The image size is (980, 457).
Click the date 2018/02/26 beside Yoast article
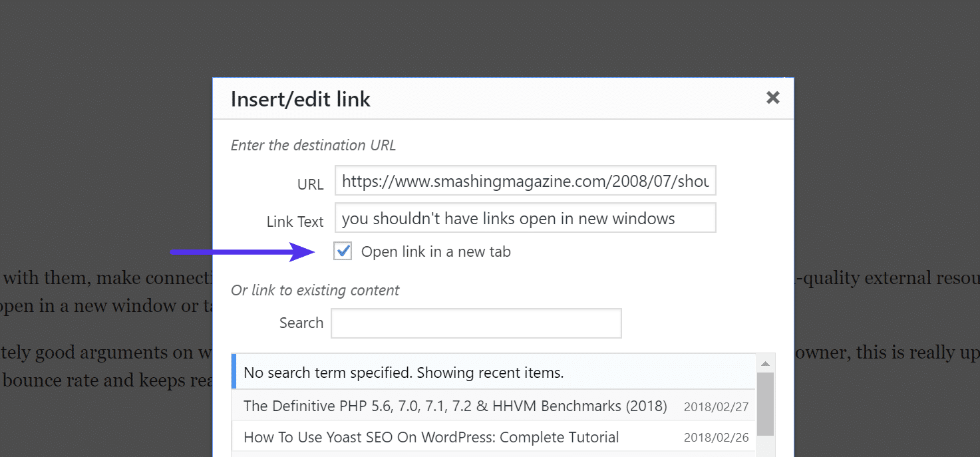717,437
